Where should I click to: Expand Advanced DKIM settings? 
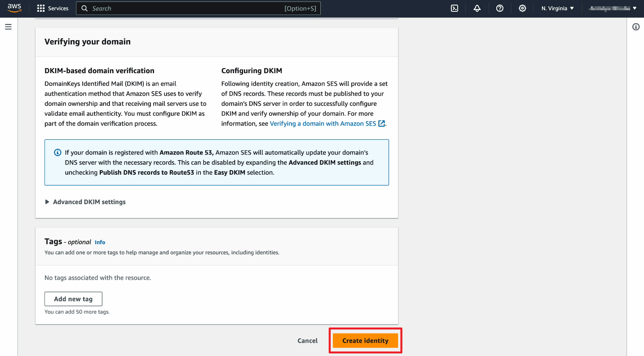89,202
